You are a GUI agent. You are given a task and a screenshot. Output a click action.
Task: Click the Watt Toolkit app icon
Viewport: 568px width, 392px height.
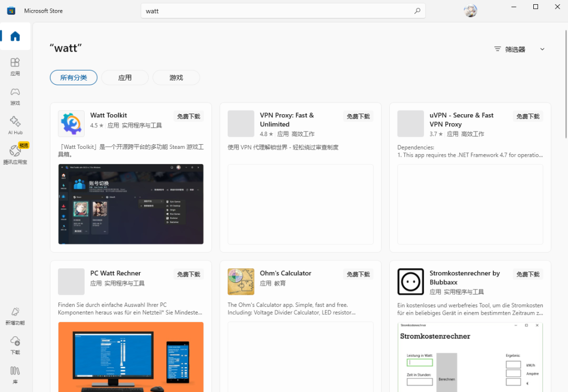(x=72, y=124)
